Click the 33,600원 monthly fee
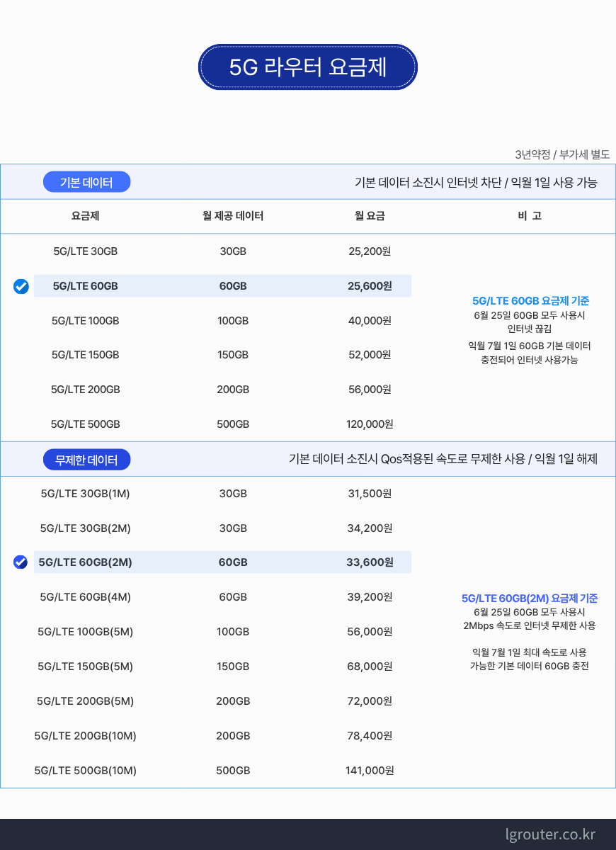The height and width of the screenshot is (850, 616). [370, 562]
